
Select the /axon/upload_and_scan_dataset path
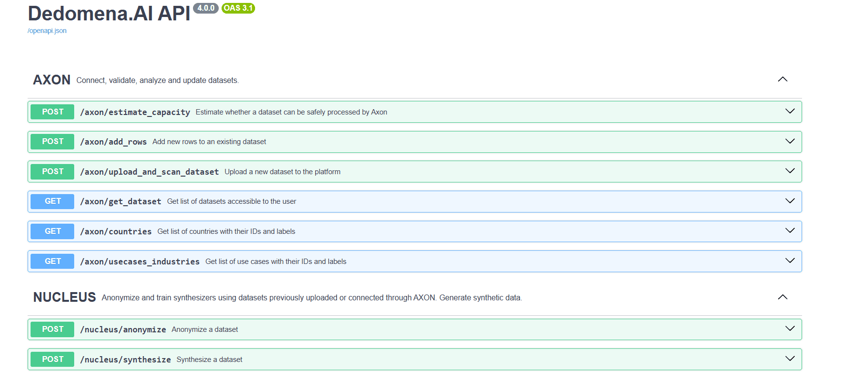[149, 172]
